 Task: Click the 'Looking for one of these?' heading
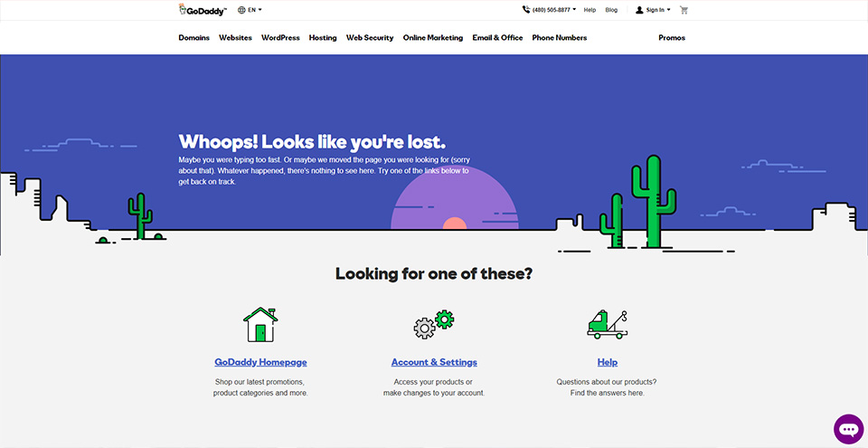(x=434, y=273)
